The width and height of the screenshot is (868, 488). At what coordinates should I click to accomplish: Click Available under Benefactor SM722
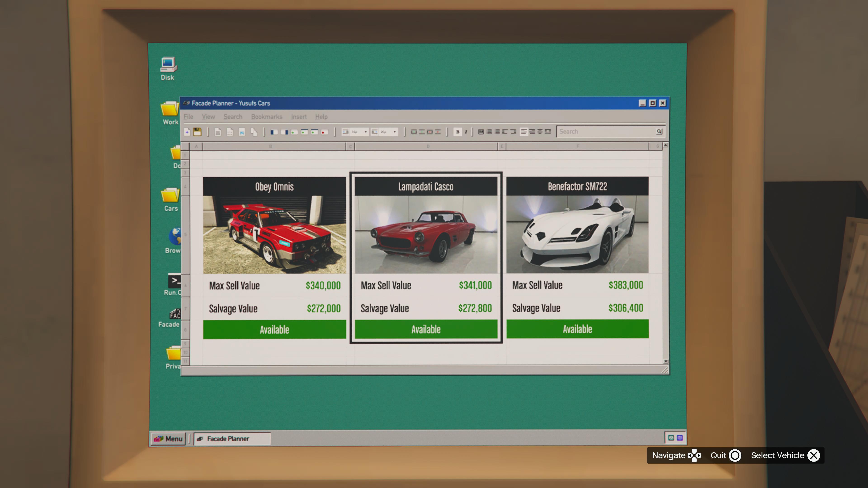click(x=577, y=329)
